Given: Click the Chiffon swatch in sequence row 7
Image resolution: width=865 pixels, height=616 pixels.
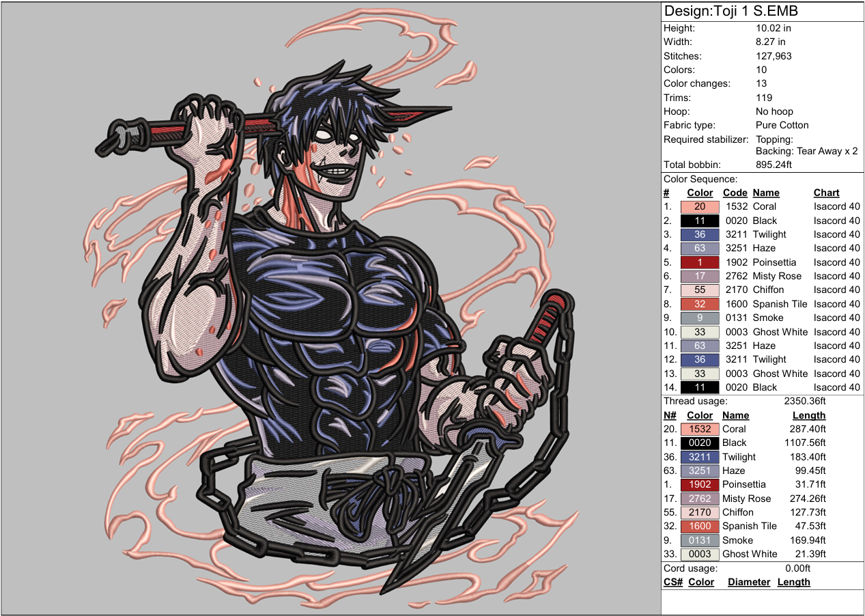Looking at the screenshot, I should [700, 290].
